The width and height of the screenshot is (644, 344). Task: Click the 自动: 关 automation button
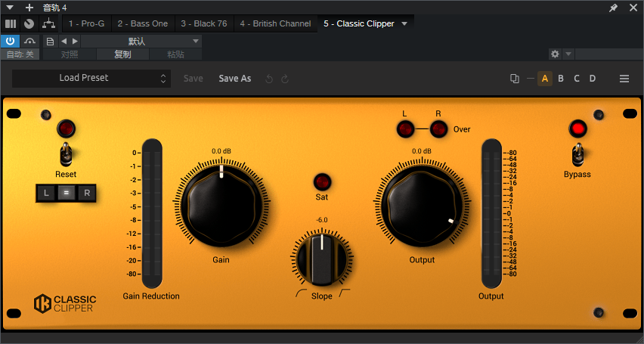coord(20,54)
